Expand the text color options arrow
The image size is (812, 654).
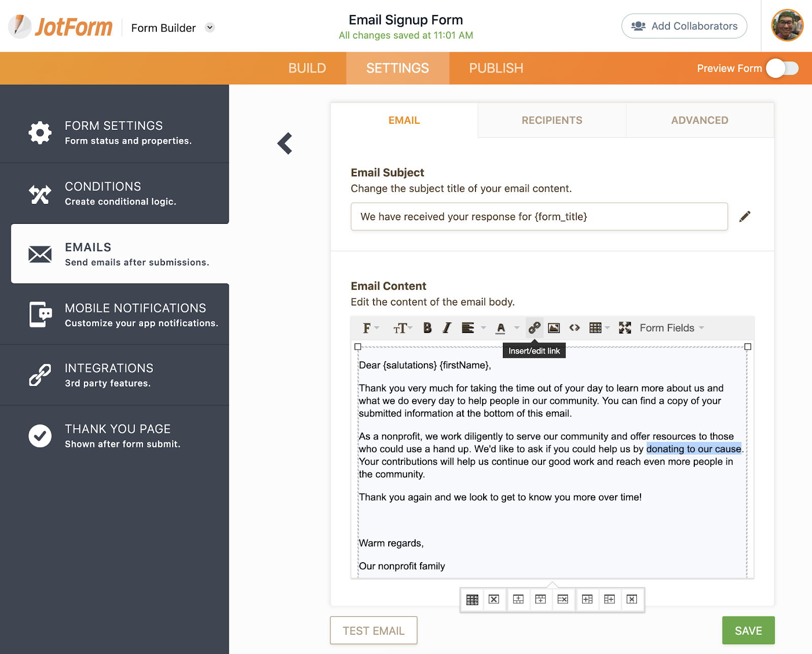click(x=517, y=328)
